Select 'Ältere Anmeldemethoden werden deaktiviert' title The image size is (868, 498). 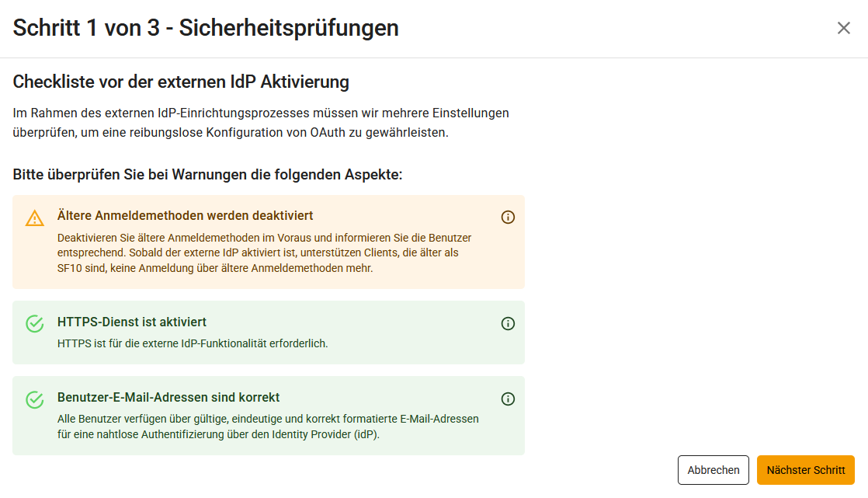(186, 215)
